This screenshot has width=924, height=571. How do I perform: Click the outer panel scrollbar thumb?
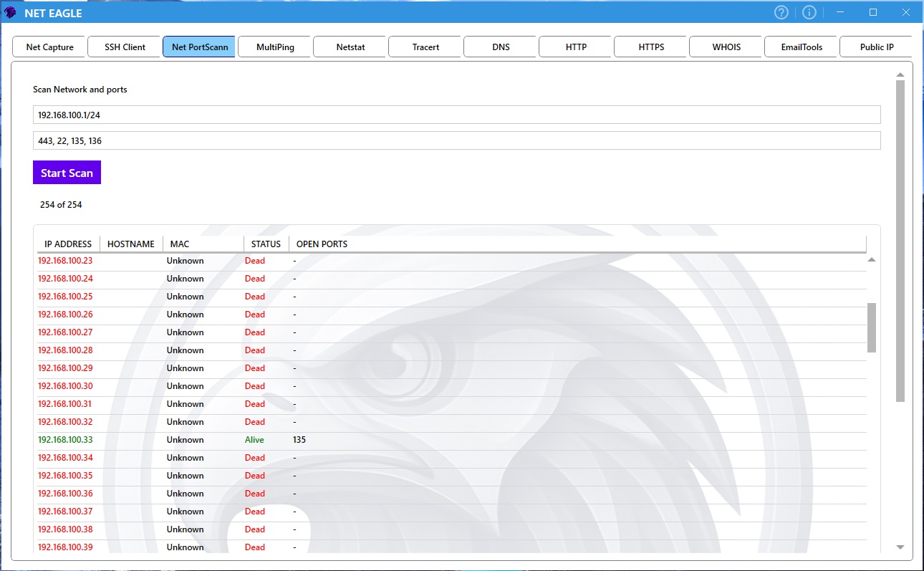pos(900,241)
